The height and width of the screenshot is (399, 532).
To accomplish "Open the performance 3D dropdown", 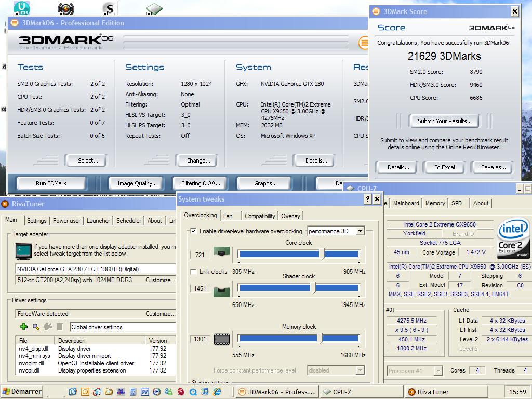I will (x=360, y=231).
